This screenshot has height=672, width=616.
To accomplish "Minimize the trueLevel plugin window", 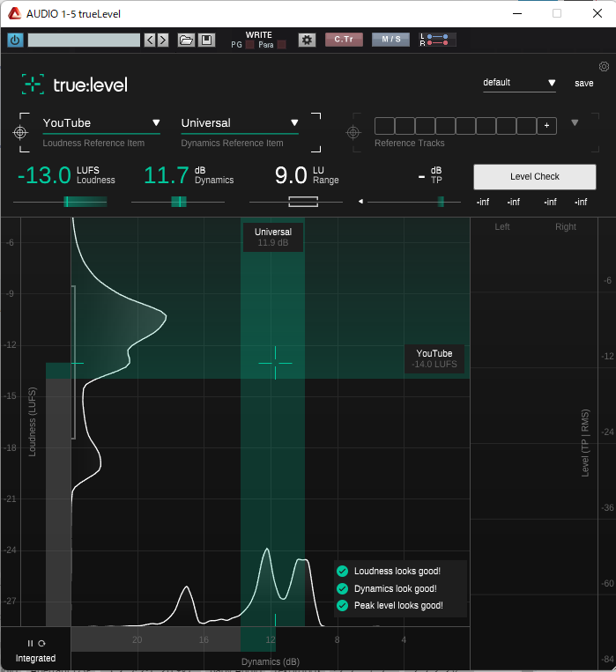I will (517, 13).
